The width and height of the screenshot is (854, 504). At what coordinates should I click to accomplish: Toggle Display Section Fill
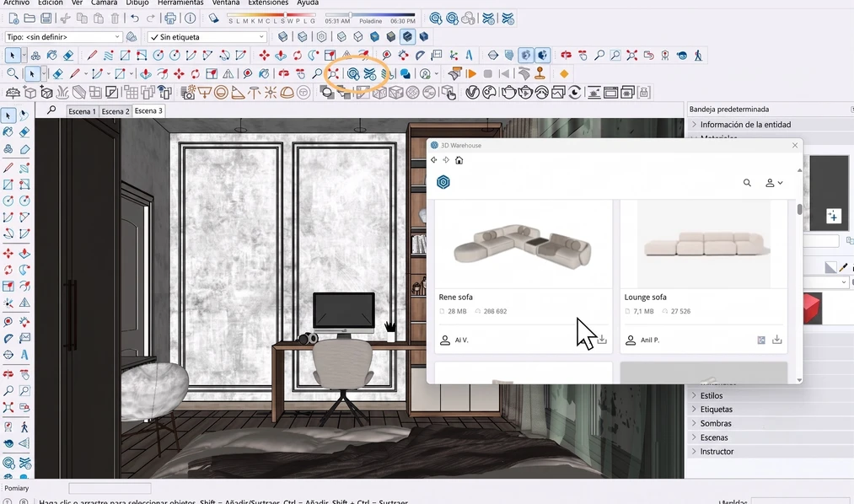tap(542, 55)
